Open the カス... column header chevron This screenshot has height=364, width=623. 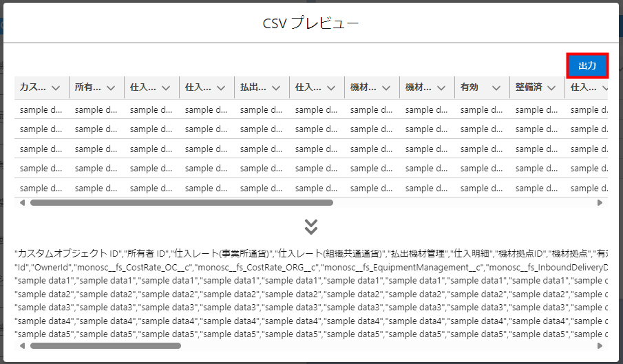56,88
